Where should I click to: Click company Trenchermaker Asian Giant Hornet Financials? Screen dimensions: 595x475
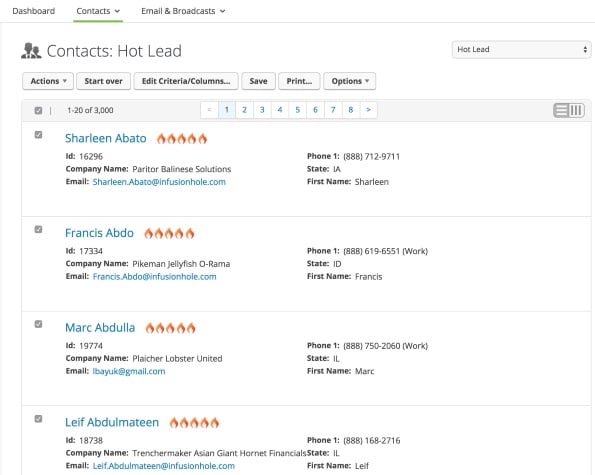[219, 453]
